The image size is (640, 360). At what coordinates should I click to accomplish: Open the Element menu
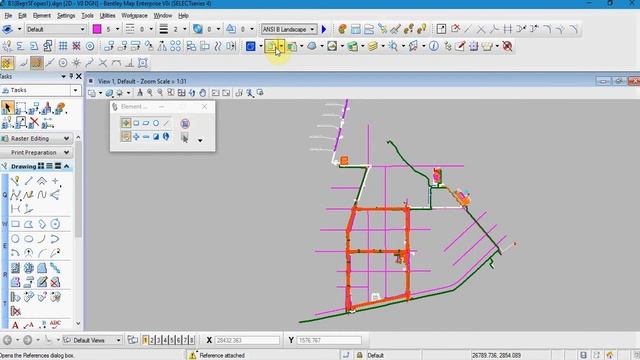click(42, 16)
